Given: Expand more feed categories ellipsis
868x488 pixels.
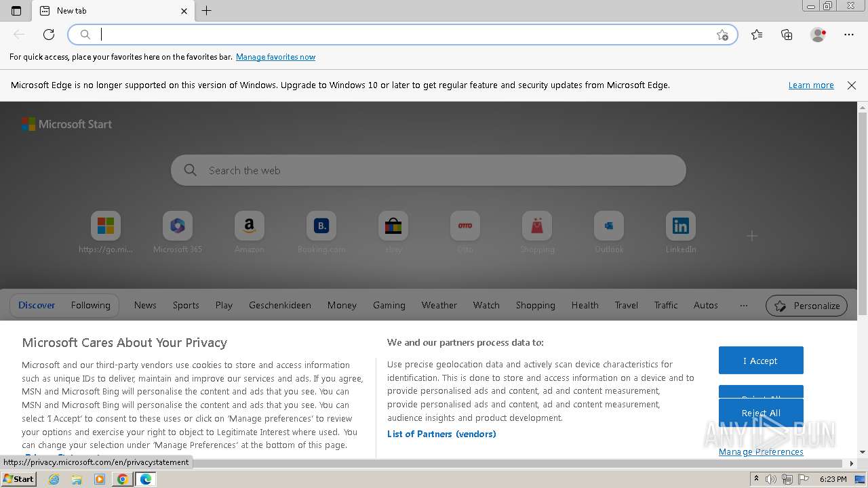Looking at the screenshot, I should [x=744, y=305].
